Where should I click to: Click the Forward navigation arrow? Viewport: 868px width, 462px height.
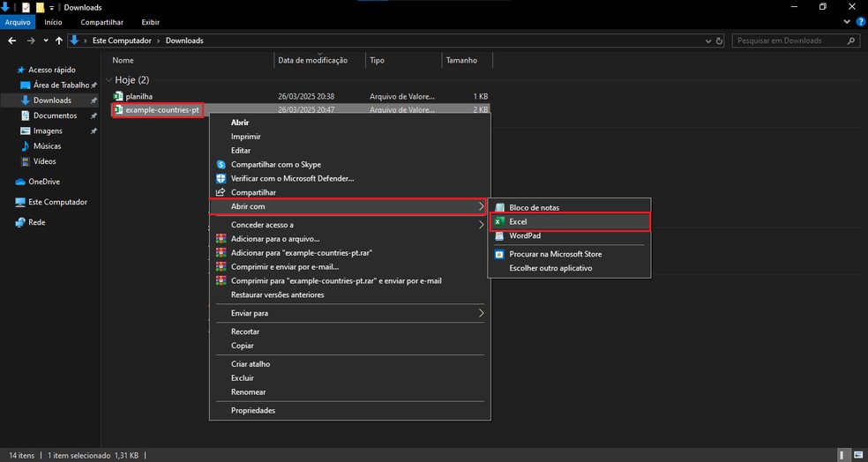(x=31, y=41)
